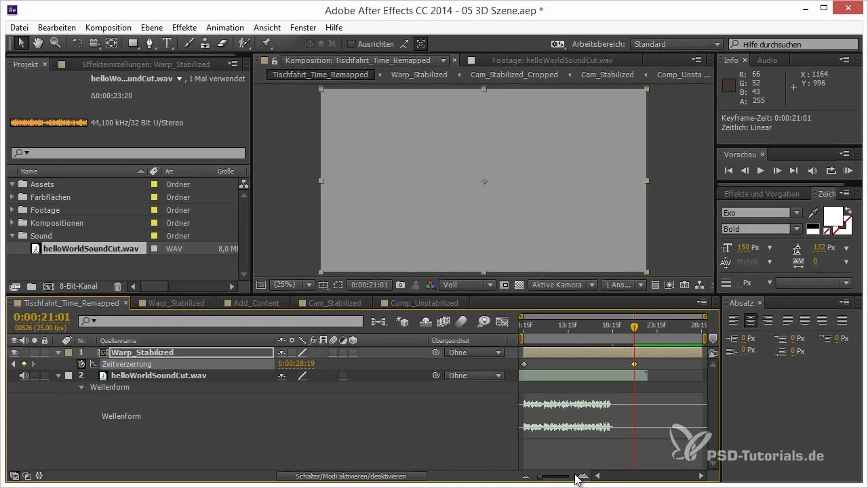Select the Clone Stamp tool
868x488 pixels.
coord(205,43)
